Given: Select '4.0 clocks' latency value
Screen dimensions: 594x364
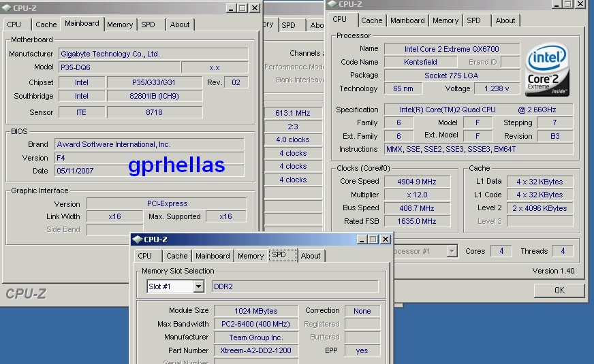Looking at the screenshot, I should (292, 139).
